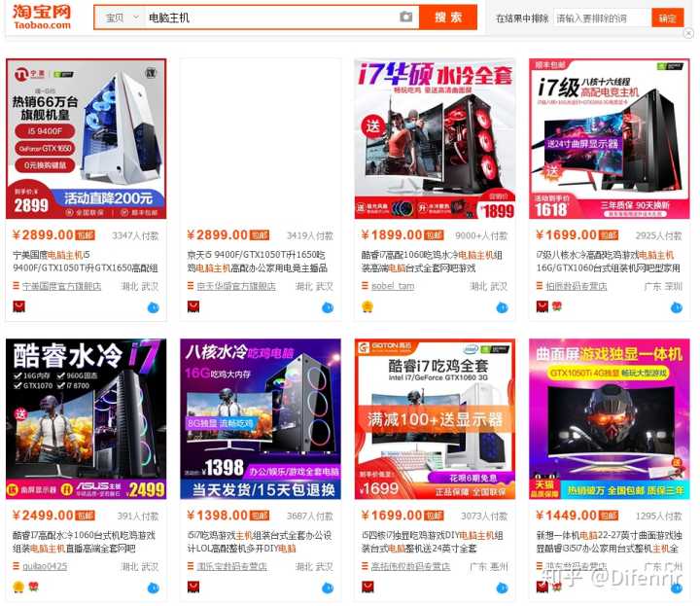This screenshot has width=700, height=606.
Task: Click the red flower badge under 拍质数码专营店
Action: (557, 306)
